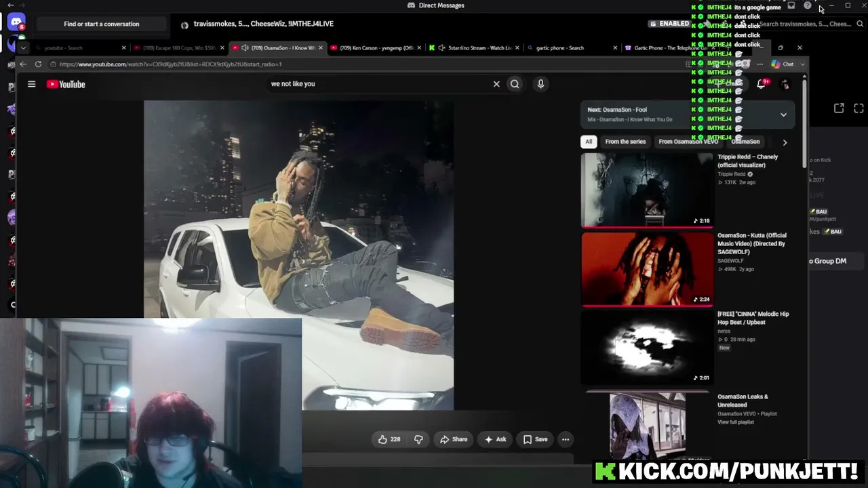Open the 'Trippie Redd – Chanely' title link
The image size is (868, 488).
[x=748, y=161]
